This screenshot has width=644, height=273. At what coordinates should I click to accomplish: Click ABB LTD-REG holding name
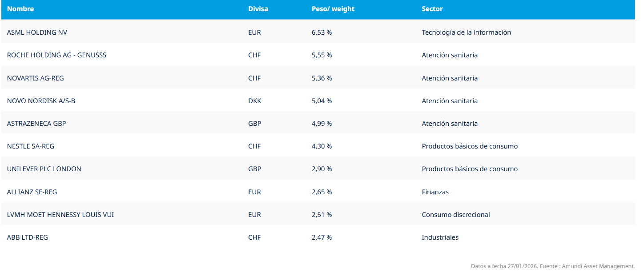tap(28, 237)
